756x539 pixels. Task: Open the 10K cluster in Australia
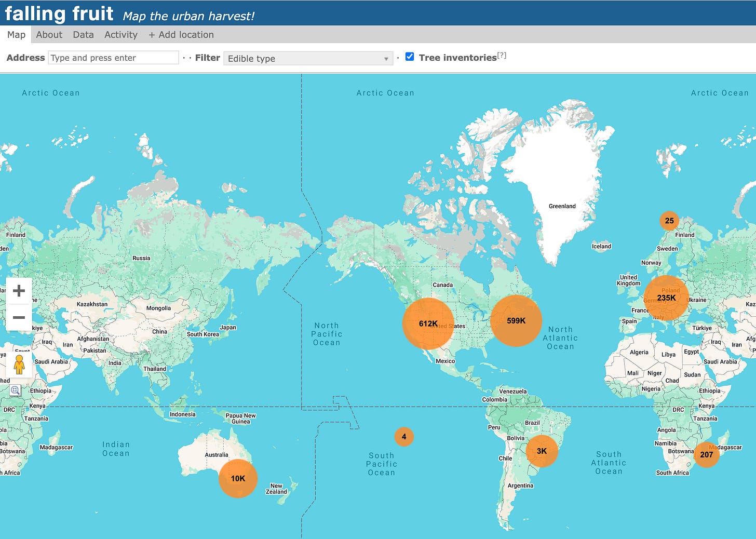238,479
